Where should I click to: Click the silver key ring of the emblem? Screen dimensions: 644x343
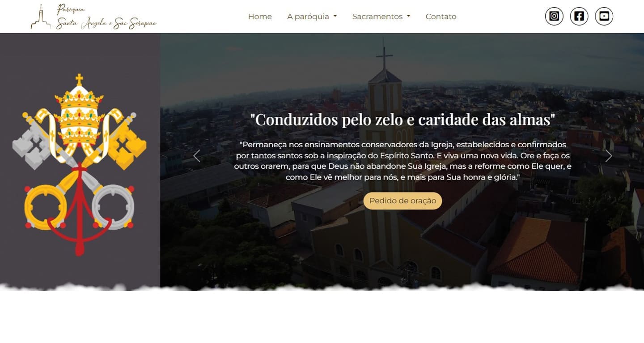[x=113, y=207]
